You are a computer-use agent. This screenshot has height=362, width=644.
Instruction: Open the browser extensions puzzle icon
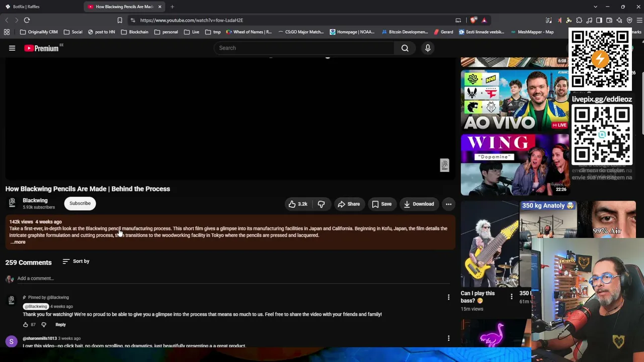pyautogui.click(x=579, y=20)
